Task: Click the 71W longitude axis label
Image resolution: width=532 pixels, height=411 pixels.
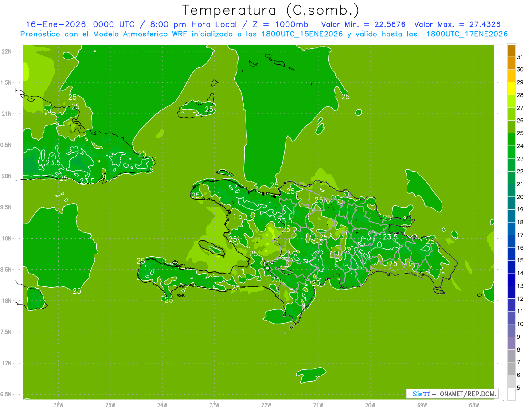Action: tap(318, 405)
